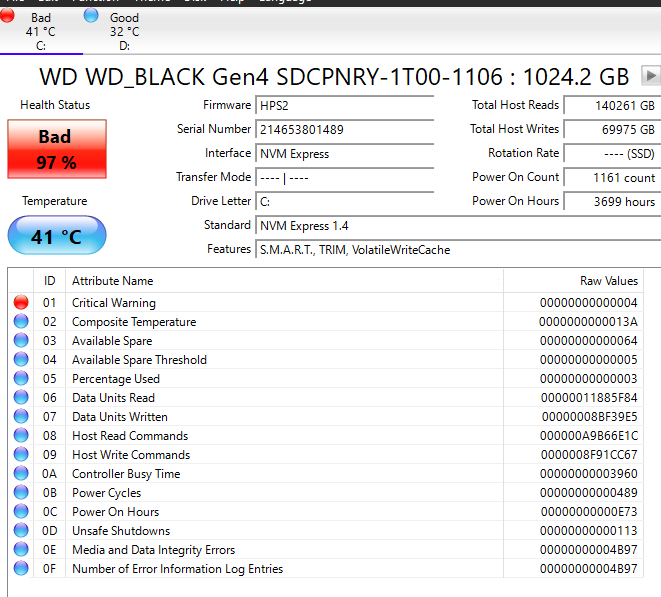Click the status icon of Percentage Used row
The height and width of the screenshot is (597, 661).
click(x=21, y=378)
